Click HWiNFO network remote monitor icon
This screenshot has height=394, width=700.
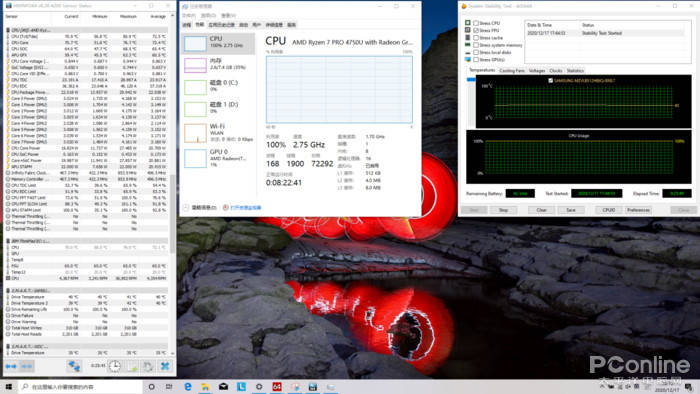click(x=74, y=366)
